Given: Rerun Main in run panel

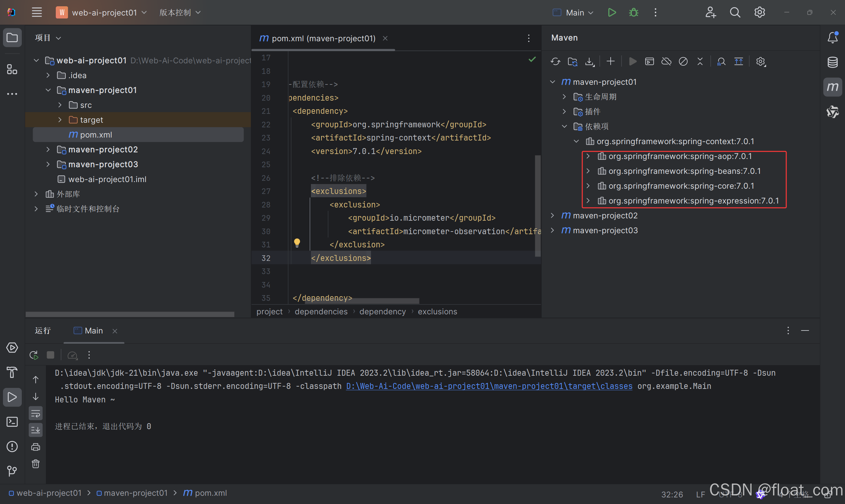Looking at the screenshot, I should [x=34, y=355].
